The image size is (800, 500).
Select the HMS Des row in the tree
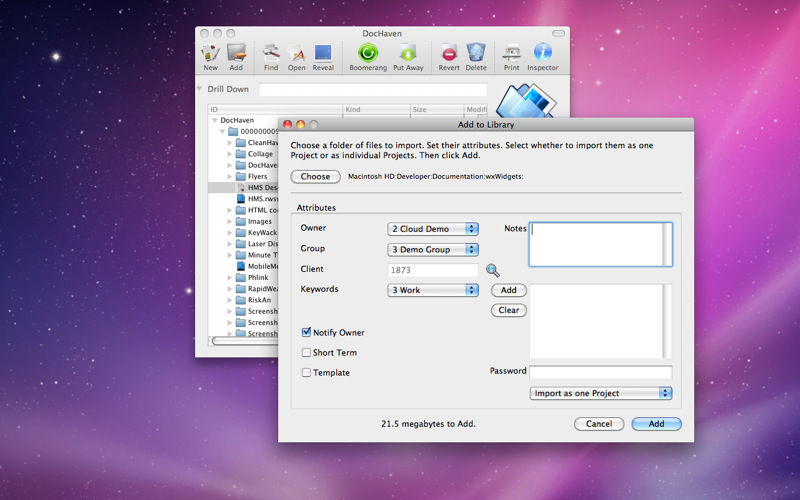(243, 187)
